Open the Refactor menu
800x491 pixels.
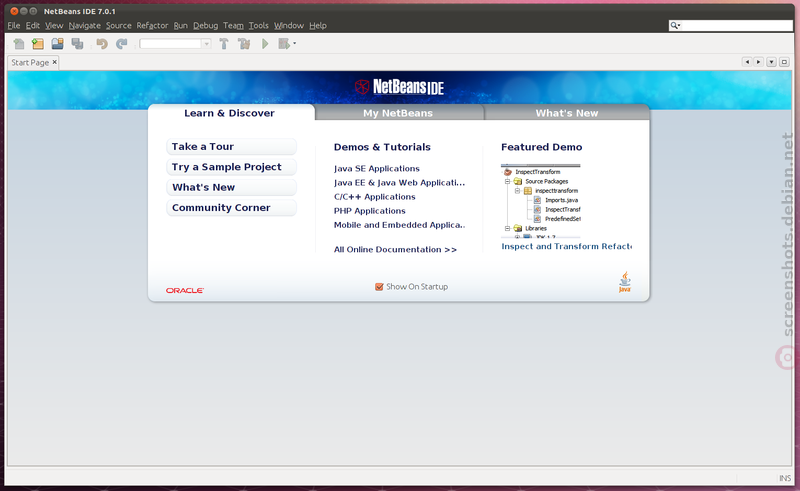pos(152,26)
